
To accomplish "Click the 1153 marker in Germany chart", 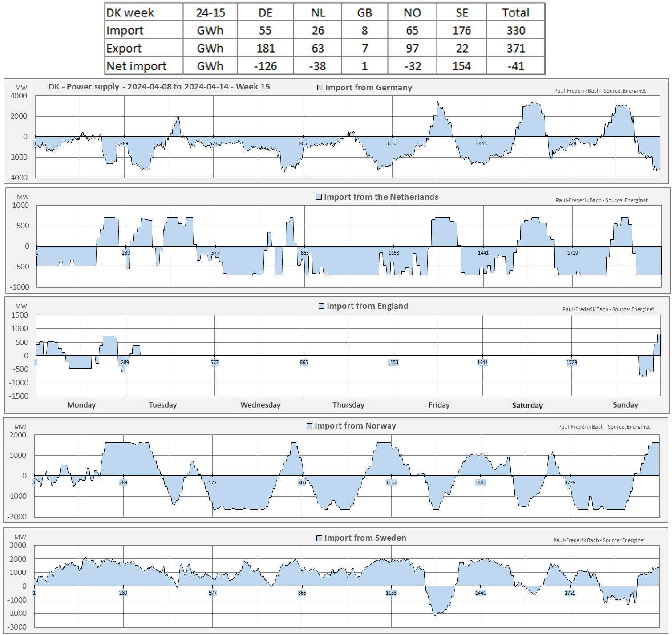I will tap(392, 143).
